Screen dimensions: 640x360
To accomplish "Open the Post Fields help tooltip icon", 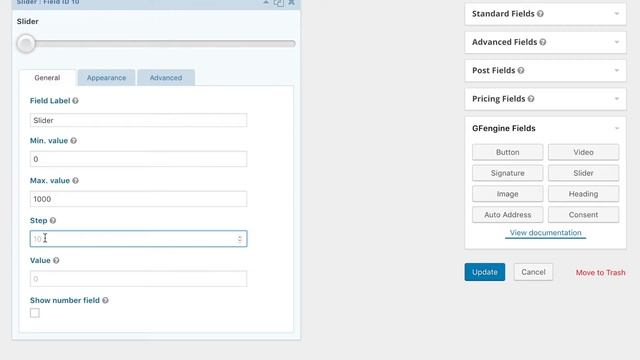I will (x=521, y=71).
